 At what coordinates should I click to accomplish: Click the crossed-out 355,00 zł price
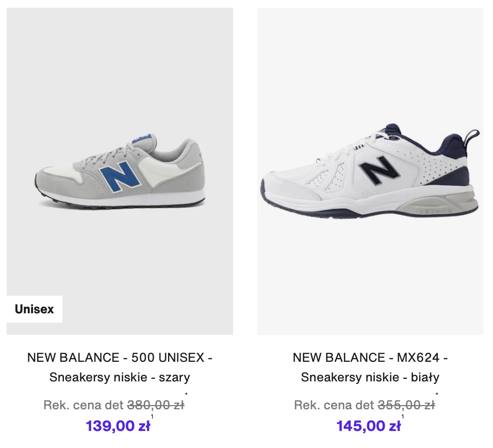coord(406,405)
